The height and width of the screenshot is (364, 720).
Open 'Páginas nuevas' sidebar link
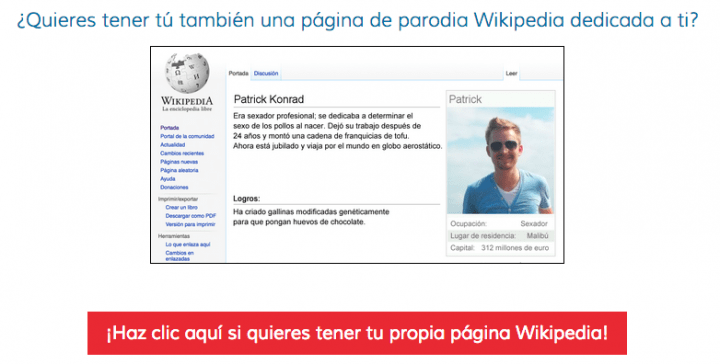point(179,162)
